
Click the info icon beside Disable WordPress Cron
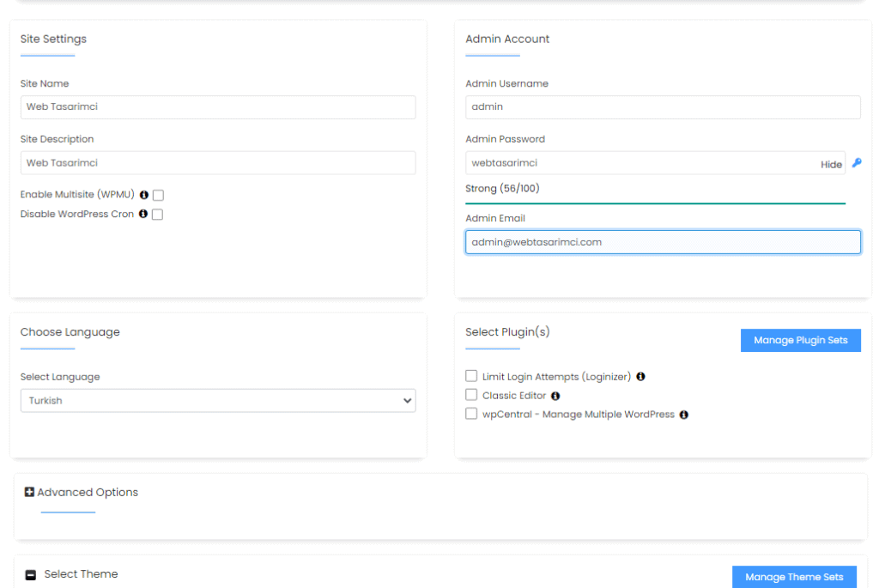[142, 214]
